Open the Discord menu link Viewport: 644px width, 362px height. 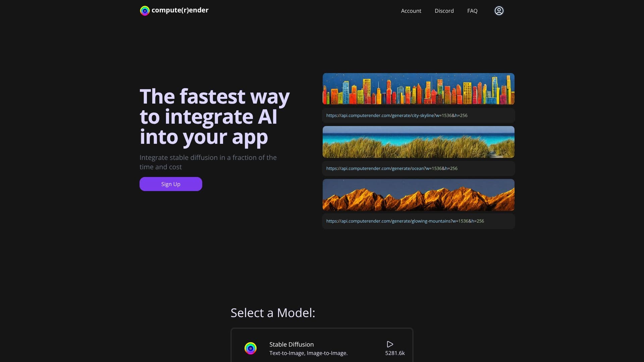(444, 11)
